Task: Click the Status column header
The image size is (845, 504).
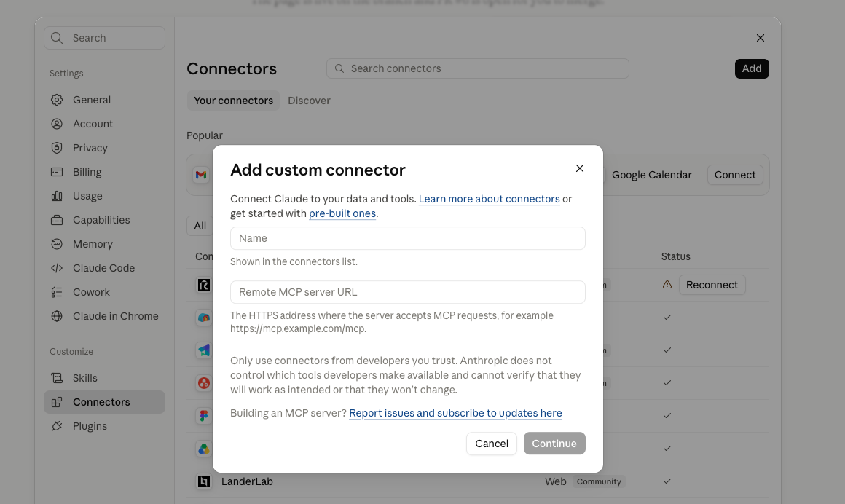Action: [x=676, y=256]
